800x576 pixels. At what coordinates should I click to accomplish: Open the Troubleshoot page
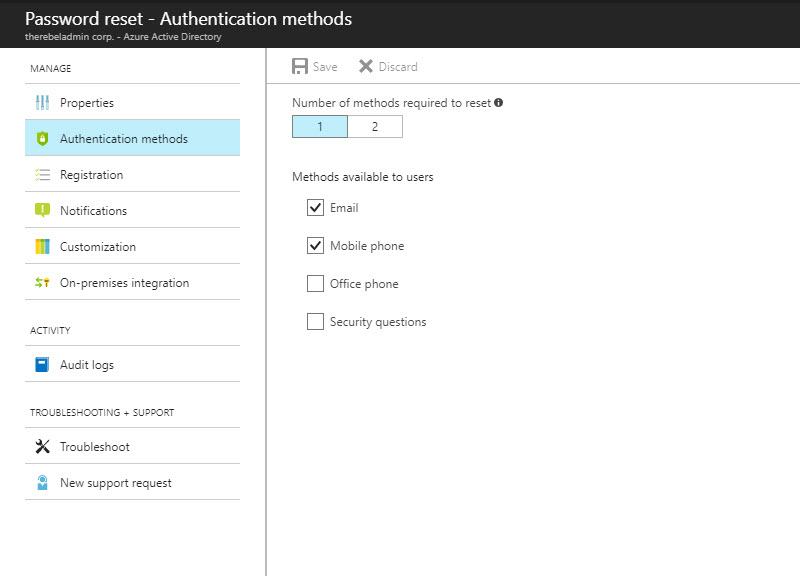pos(133,446)
